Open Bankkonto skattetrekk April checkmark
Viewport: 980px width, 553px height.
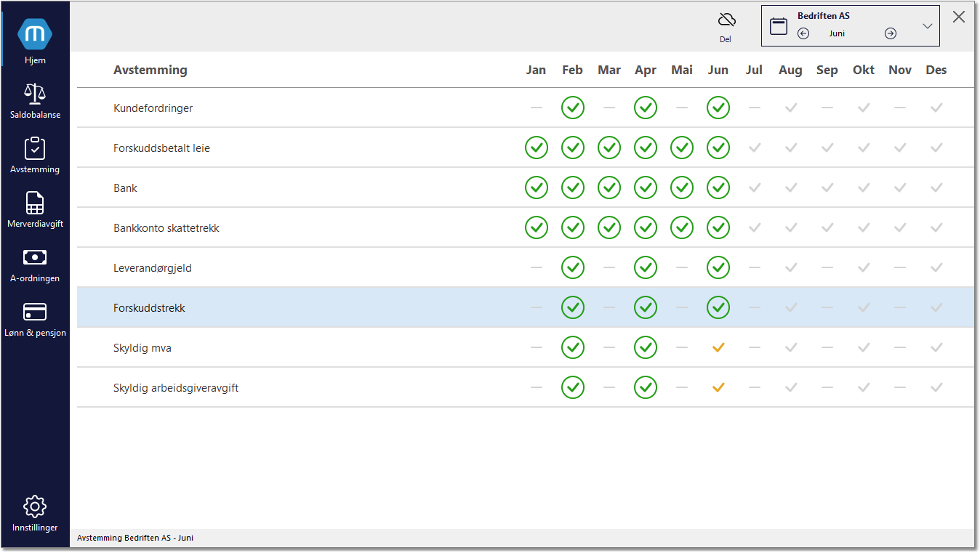click(x=646, y=227)
